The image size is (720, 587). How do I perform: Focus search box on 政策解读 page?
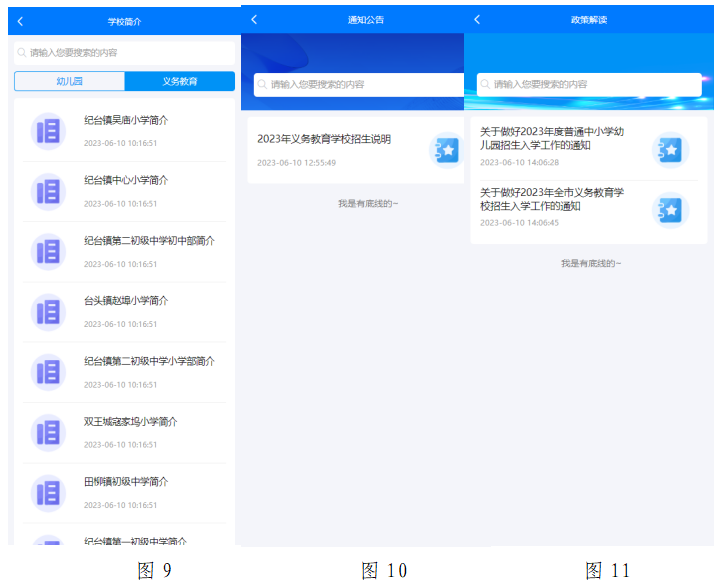590,85
